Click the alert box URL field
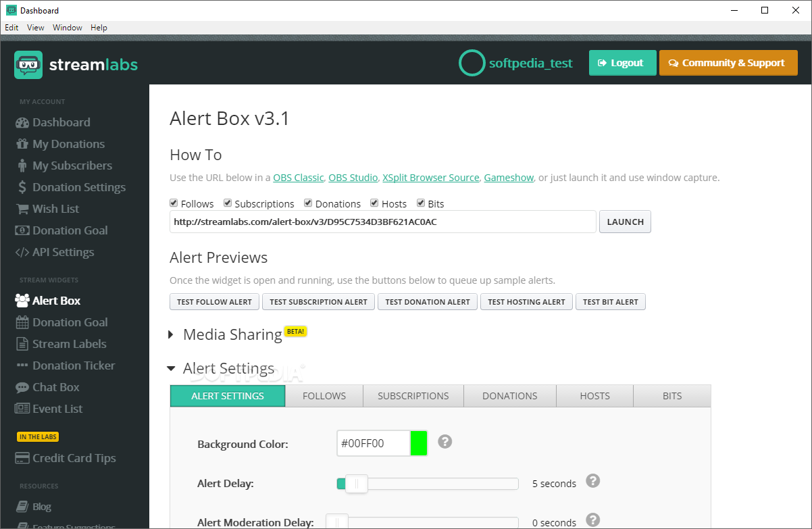The height and width of the screenshot is (529, 812). pyautogui.click(x=383, y=222)
